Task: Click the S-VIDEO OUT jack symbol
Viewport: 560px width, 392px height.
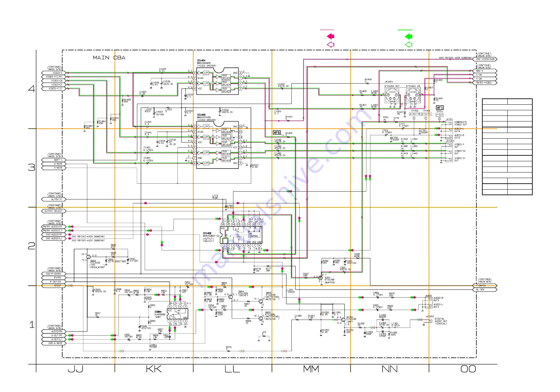Action: tap(392, 95)
